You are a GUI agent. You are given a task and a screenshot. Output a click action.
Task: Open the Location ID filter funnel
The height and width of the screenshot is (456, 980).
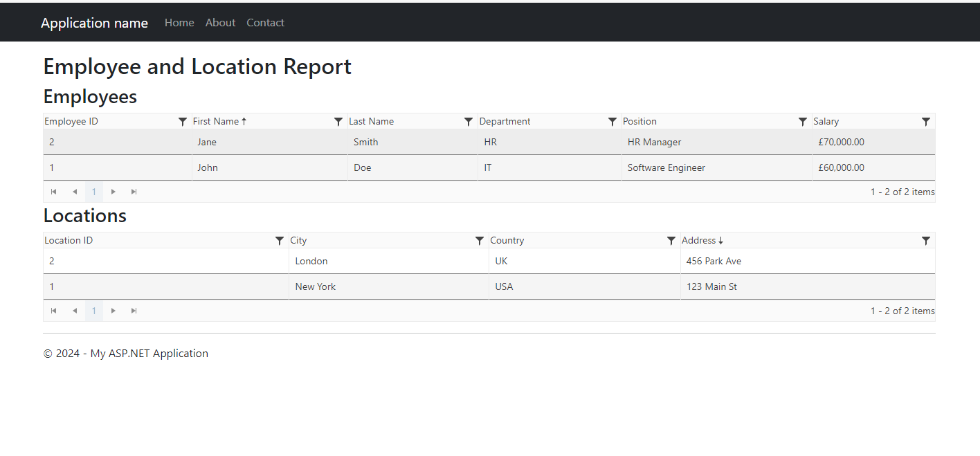pos(280,240)
